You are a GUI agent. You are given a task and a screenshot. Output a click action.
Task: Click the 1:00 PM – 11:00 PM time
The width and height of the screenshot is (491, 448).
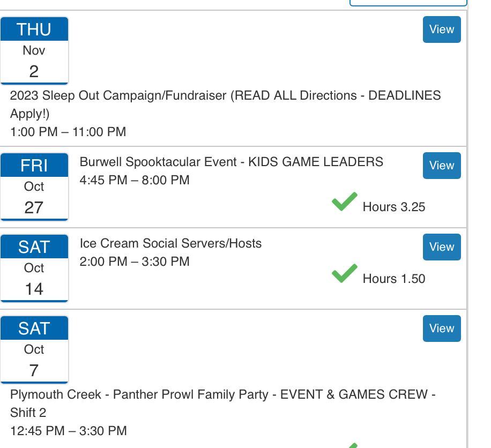pyautogui.click(x=68, y=132)
